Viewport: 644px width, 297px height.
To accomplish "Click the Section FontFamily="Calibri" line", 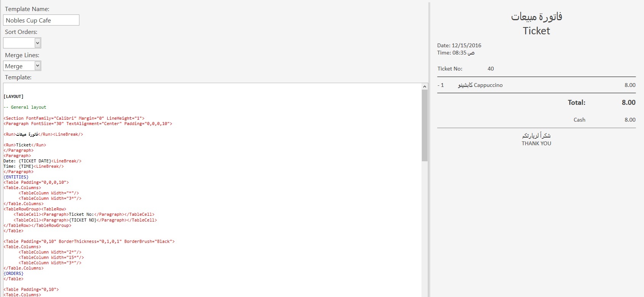I will [x=74, y=118].
